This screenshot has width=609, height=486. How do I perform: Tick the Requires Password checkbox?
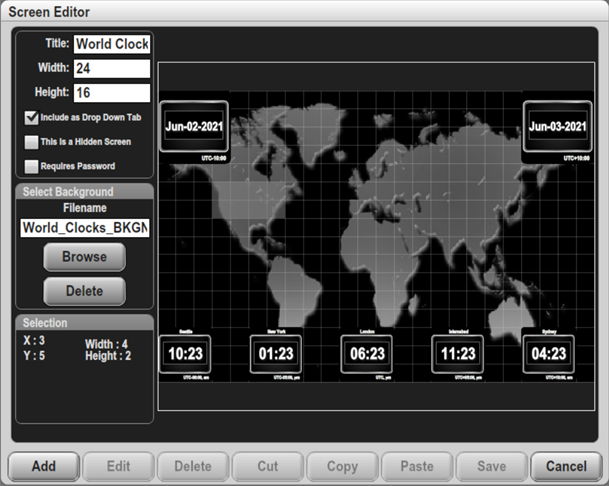click(33, 166)
